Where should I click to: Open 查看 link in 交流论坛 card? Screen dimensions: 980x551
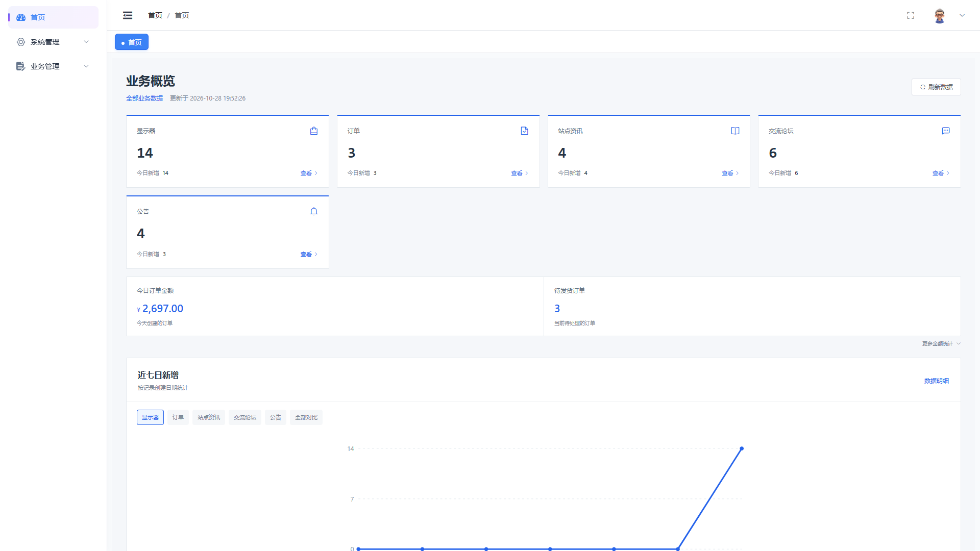point(941,173)
